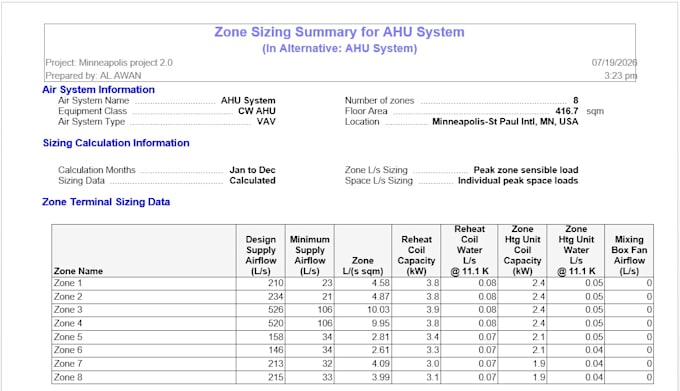
Task: Click 'Zone Htg Unit Coil Capacity' column header
Action: [523, 250]
